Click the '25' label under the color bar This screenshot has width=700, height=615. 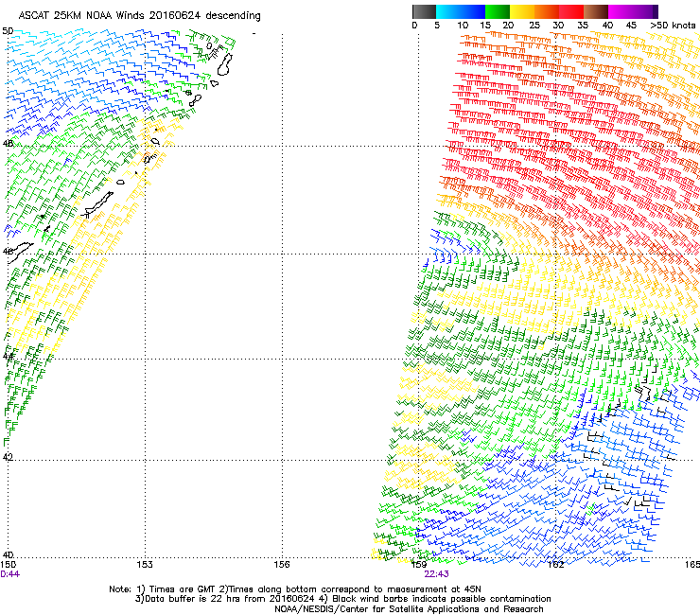point(534,26)
